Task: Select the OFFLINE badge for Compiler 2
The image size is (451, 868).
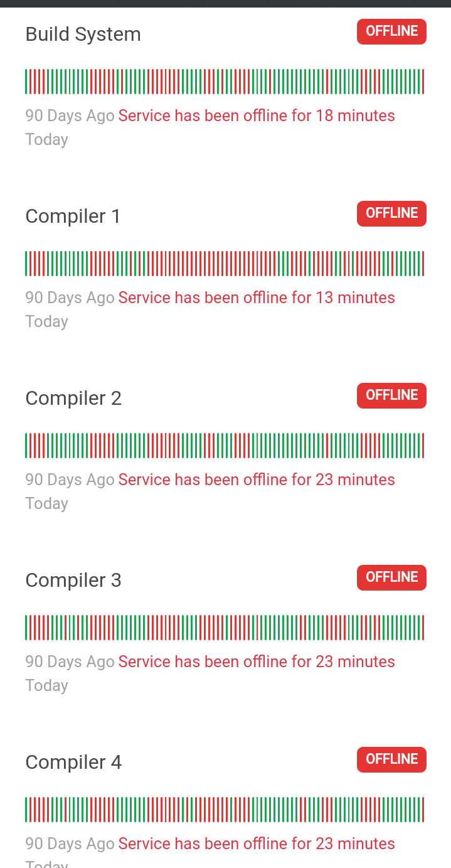Action: [391, 395]
